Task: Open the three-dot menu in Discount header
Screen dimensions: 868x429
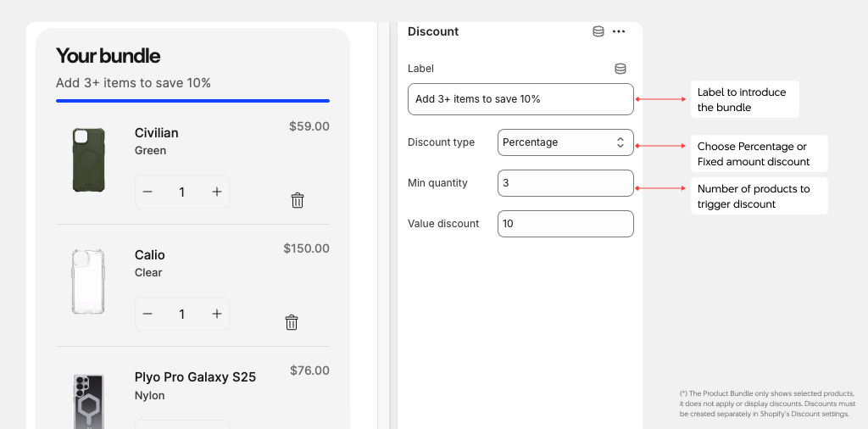Action: tap(619, 31)
